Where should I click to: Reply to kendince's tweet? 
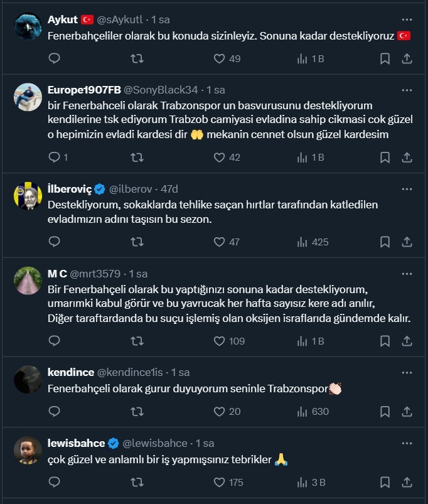point(54,412)
